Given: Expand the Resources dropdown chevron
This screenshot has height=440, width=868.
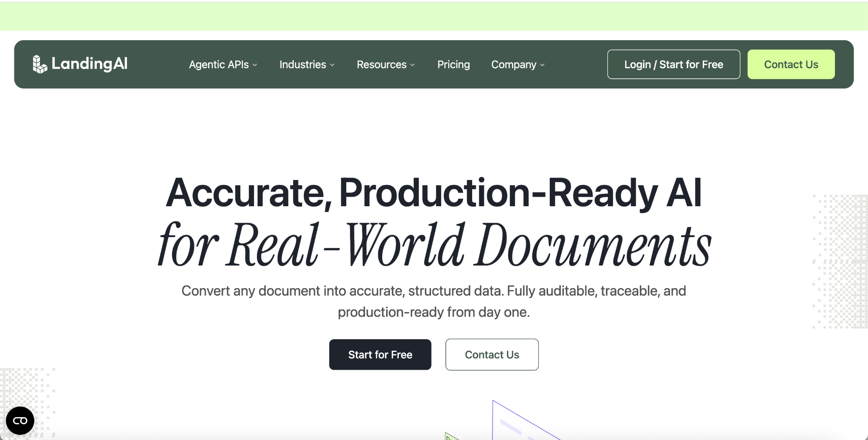Looking at the screenshot, I should pyautogui.click(x=412, y=65).
